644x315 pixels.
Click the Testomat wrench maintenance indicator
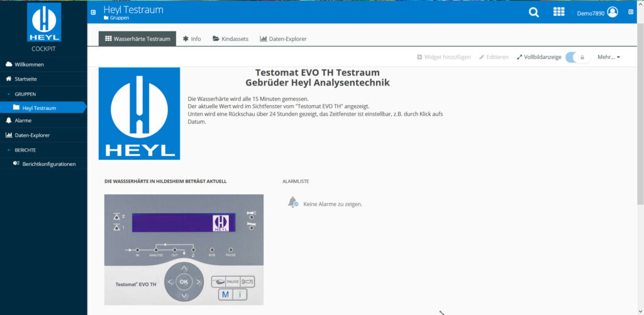pos(250,225)
